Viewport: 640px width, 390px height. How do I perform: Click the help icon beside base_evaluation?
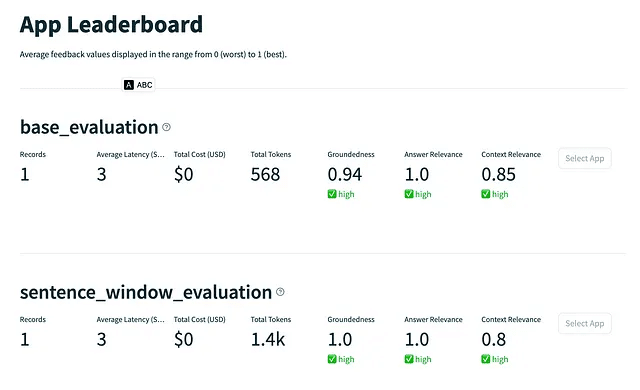166,127
